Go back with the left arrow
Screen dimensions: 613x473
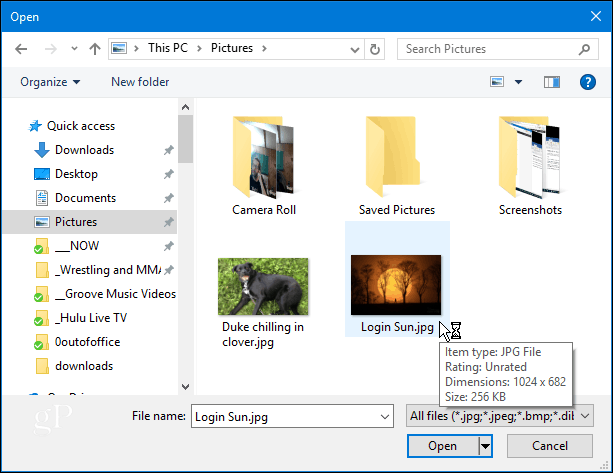pos(21,49)
